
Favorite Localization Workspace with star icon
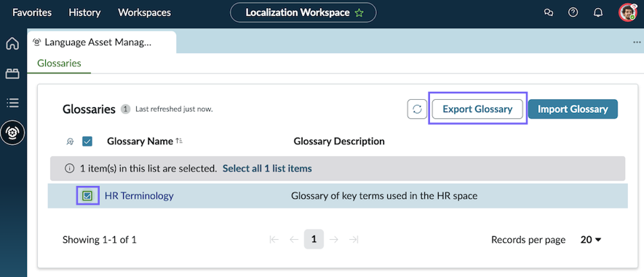[359, 13]
